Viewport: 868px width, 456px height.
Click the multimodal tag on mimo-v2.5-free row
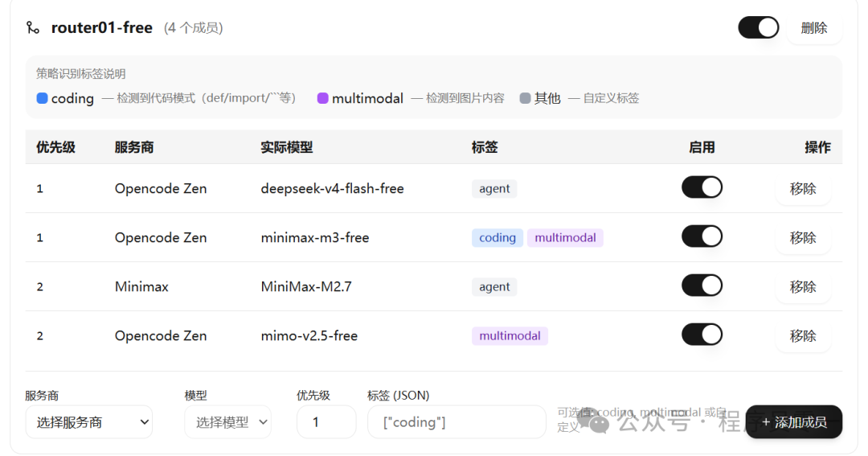pos(510,335)
